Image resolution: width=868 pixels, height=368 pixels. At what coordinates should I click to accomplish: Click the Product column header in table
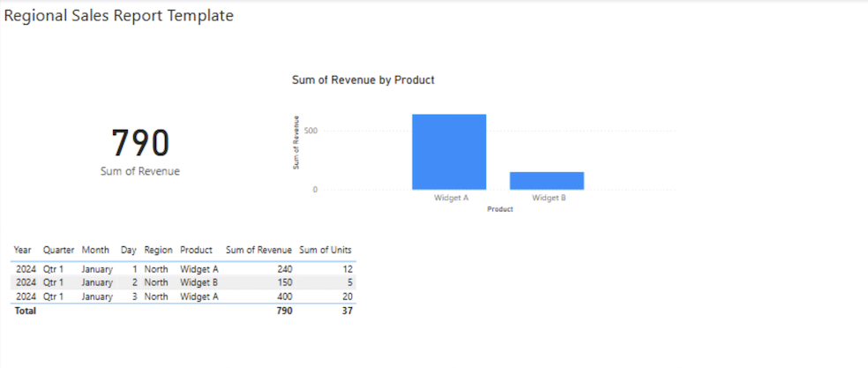(196, 251)
